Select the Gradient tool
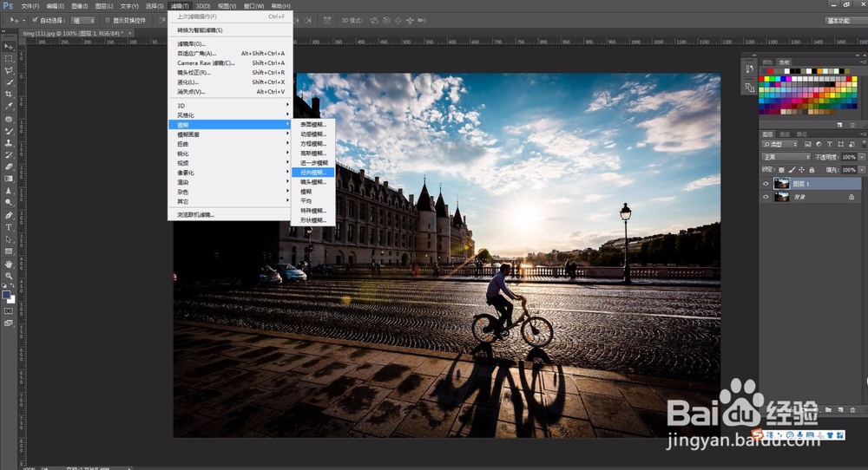 9,180
